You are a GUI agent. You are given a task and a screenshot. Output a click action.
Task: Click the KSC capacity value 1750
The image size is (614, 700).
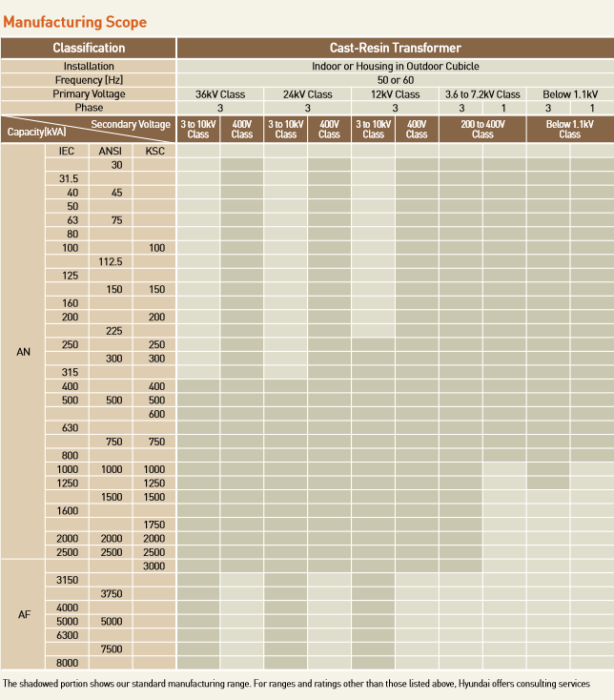coord(153,525)
